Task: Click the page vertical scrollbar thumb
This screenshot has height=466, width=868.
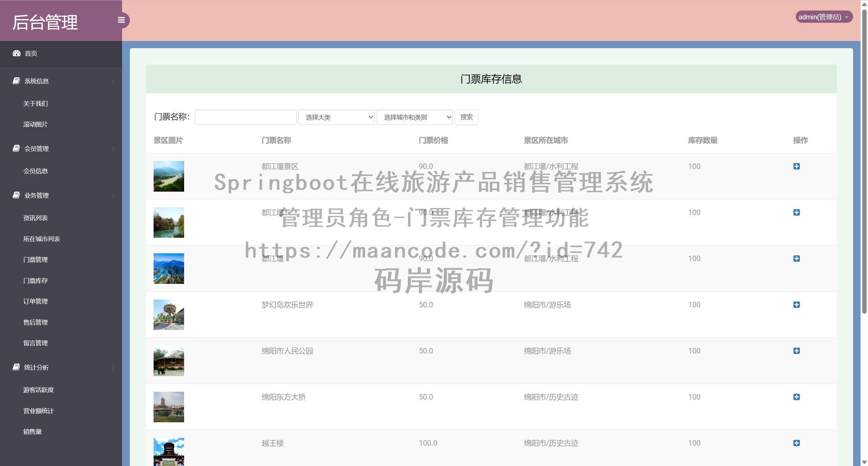Action: point(864,161)
